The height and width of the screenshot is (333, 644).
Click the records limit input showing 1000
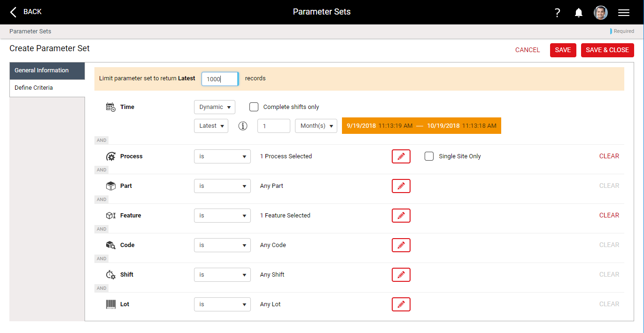(x=219, y=78)
